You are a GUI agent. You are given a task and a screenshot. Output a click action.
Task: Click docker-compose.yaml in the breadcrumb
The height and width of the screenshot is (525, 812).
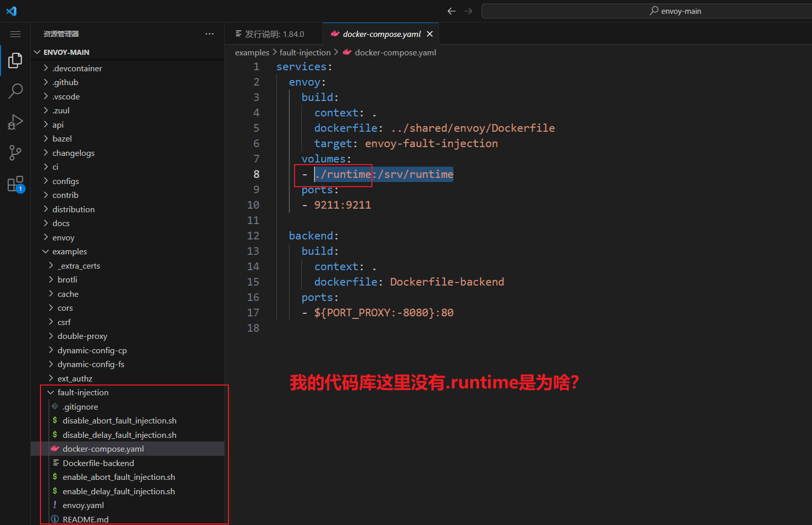pyautogui.click(x=395, y=52)
